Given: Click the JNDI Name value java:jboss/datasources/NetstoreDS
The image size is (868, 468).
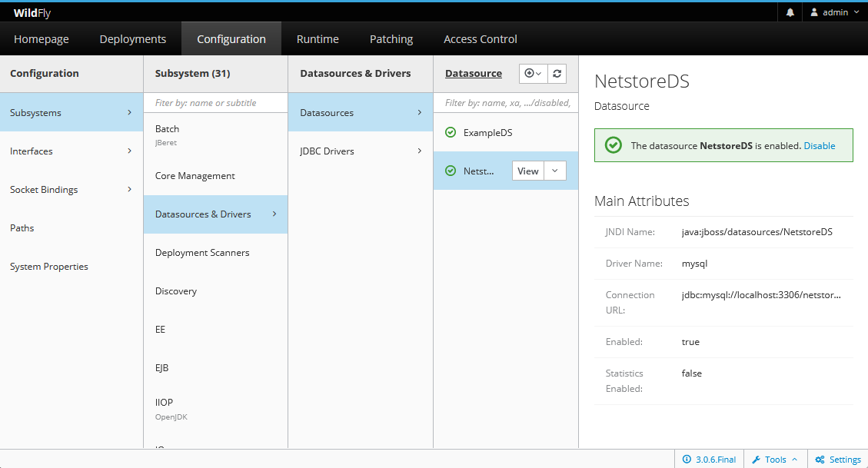Looking at the screenshot, I should point(757,232).
